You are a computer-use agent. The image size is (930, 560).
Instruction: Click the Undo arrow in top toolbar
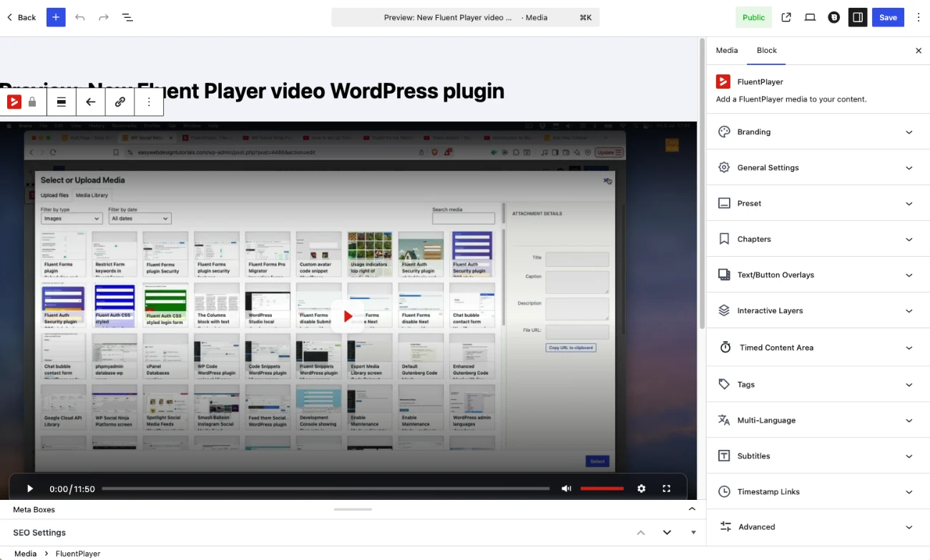80,17
